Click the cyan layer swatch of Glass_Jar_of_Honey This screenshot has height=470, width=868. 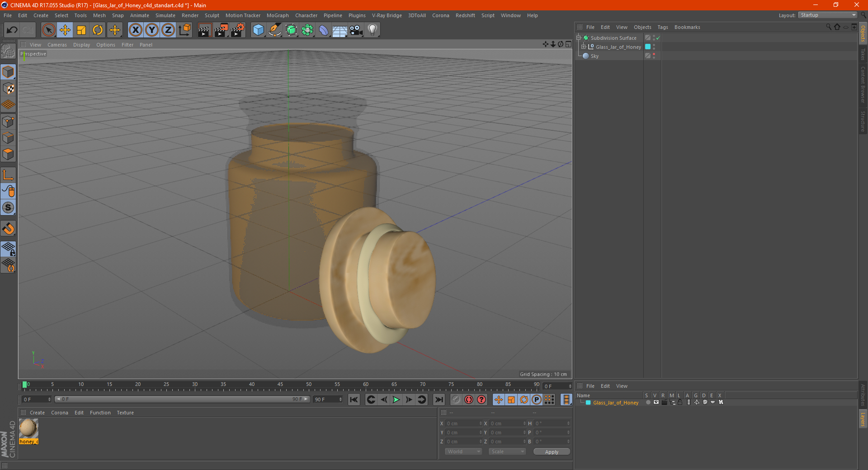[648, 47]
